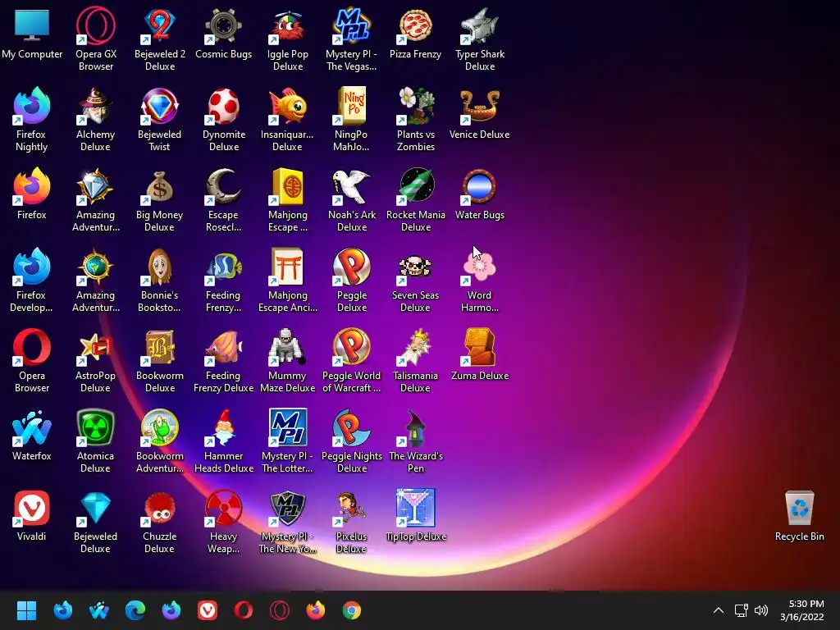Click Noah's Ark Deluxe dove icon
This screenshot has height=630, width=840.
point(351,186)
